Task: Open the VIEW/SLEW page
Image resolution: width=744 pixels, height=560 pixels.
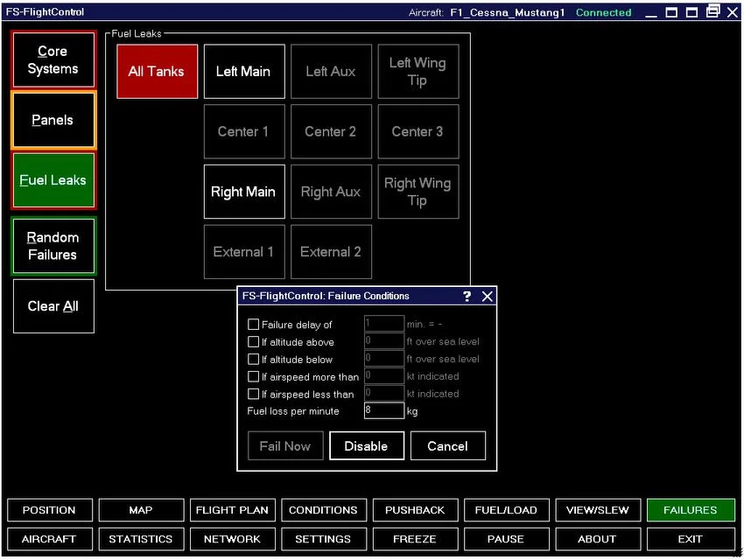Action: 598,510
